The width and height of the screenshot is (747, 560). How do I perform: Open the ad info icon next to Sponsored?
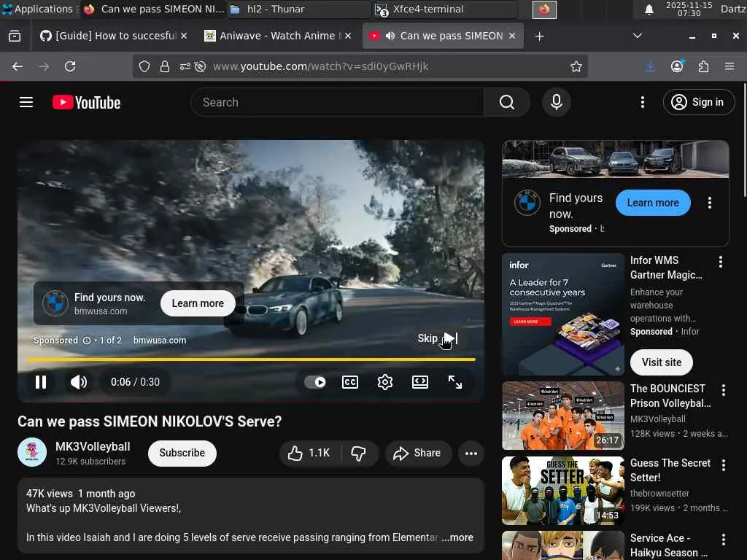point(87,341)
